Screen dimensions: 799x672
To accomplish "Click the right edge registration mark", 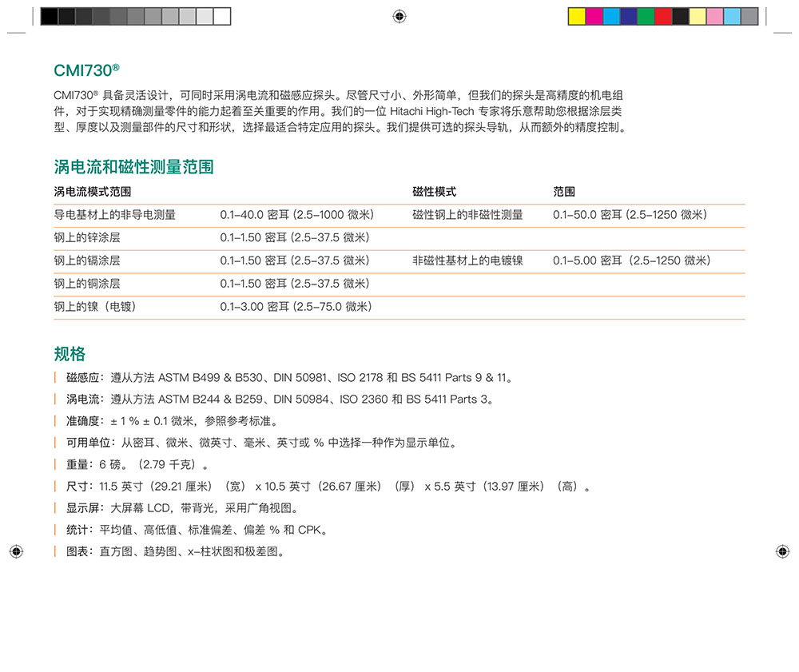I will pos(783,551).
